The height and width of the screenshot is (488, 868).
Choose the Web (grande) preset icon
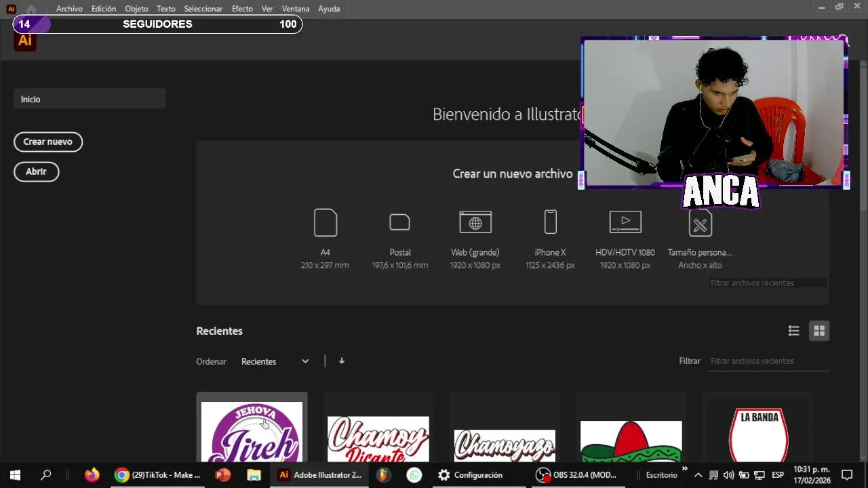click(475, 222)
